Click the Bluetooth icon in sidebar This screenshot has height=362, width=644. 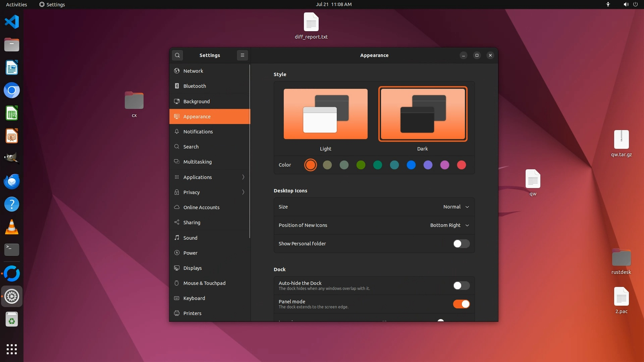(x=177, y=86)
